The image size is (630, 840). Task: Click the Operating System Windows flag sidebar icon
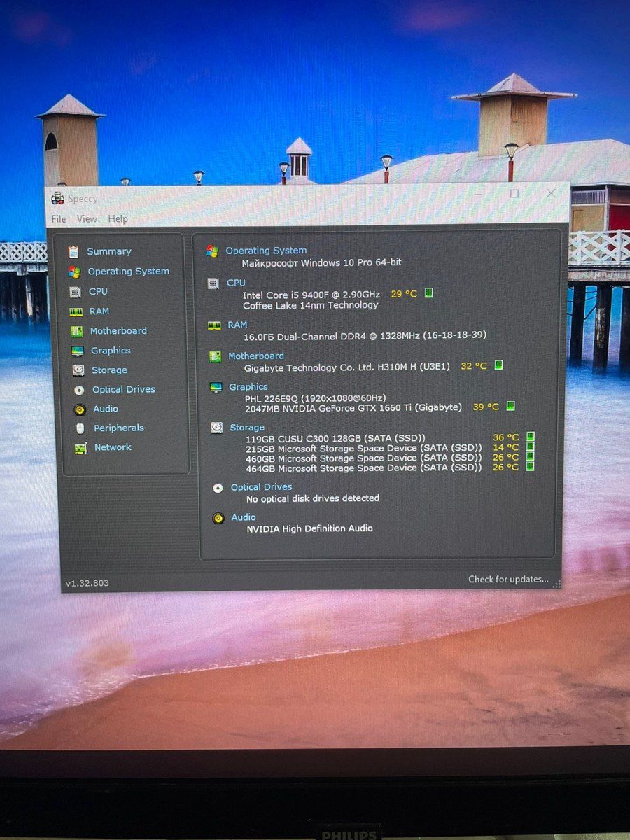tap(74, 272)
